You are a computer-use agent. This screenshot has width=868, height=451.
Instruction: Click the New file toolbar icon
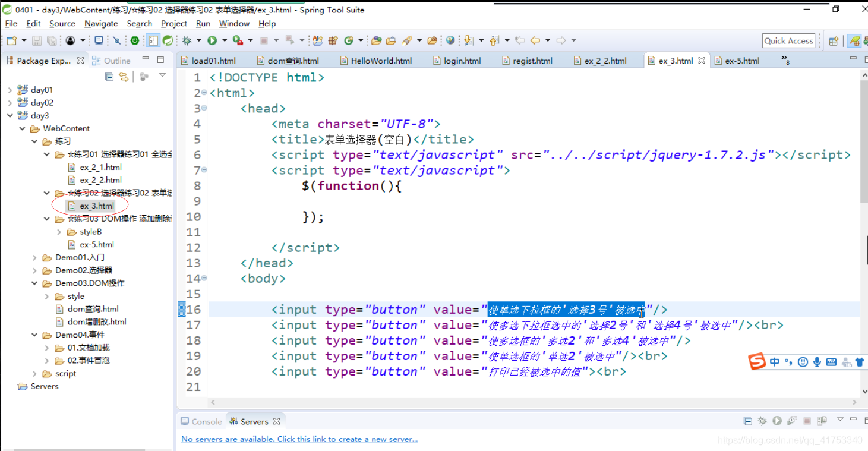point(11,40)
